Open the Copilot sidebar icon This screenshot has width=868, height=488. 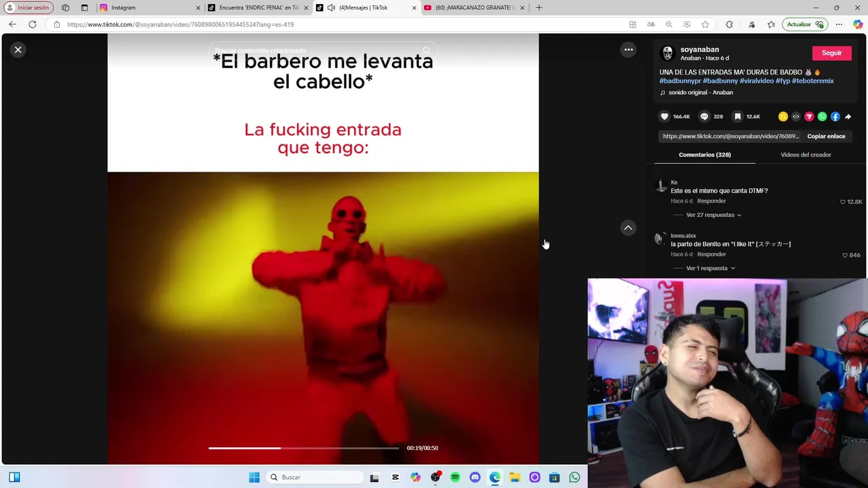click(858, 24)
